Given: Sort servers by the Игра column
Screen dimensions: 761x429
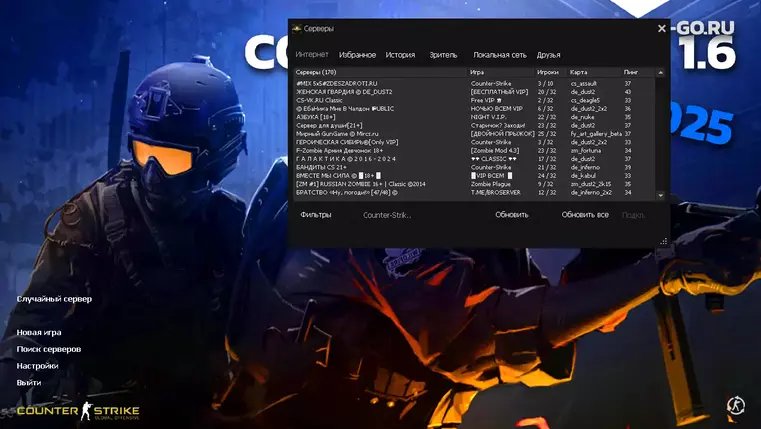Looking at the screenshot, I should click(x=501, y=72).
